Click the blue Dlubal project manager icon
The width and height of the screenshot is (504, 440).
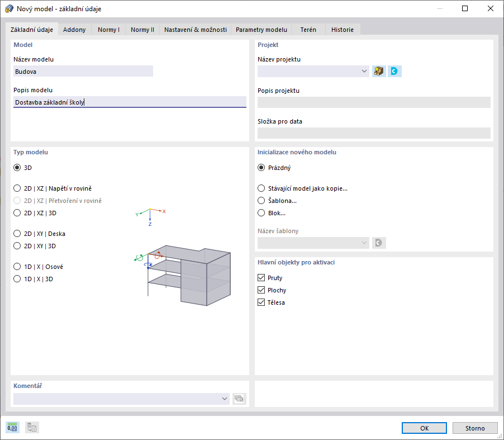click(x=395, y=71)
